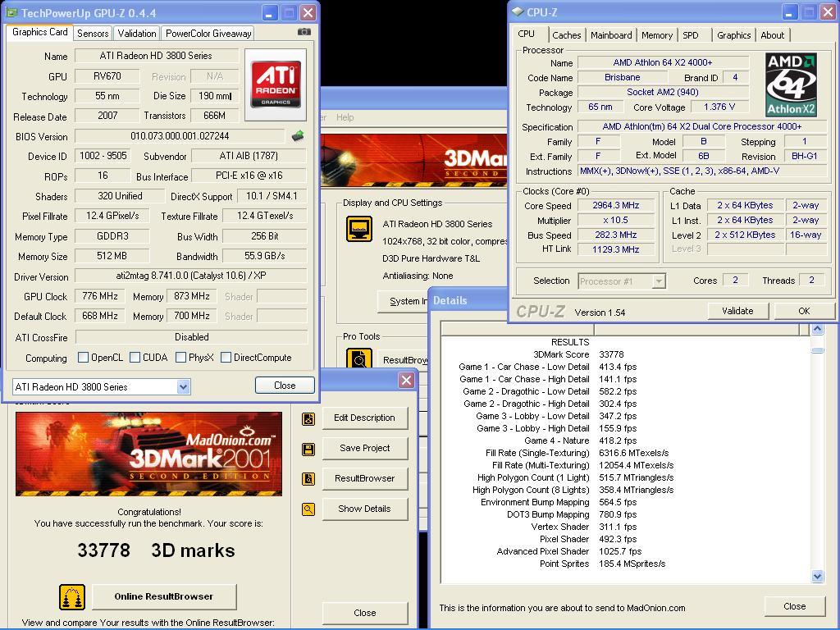
Task: Click the GPU Clock 776 MHz field
Action: pos(99,295)
